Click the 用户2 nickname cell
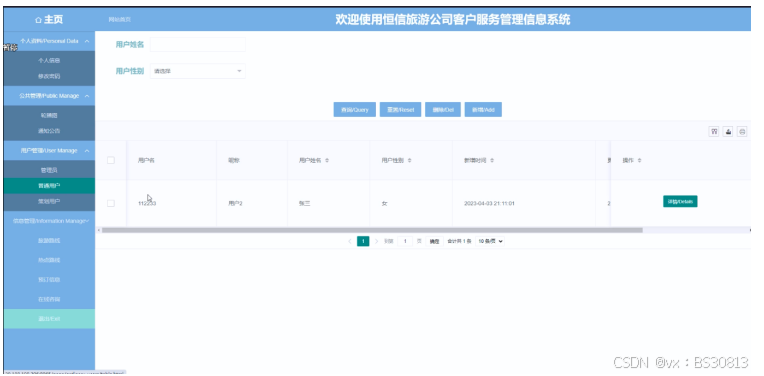Image resolution: width=764 pixels, height=376 pixels. click(235, 204)
